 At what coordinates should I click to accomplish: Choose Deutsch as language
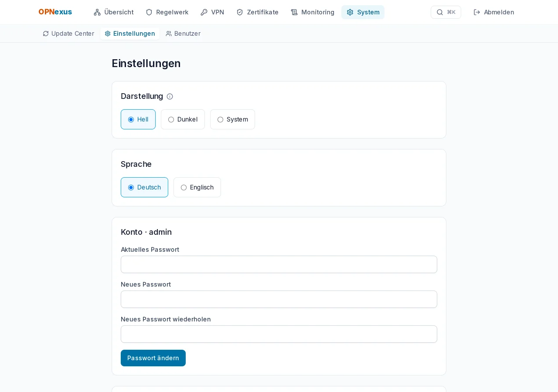[144, 187]
